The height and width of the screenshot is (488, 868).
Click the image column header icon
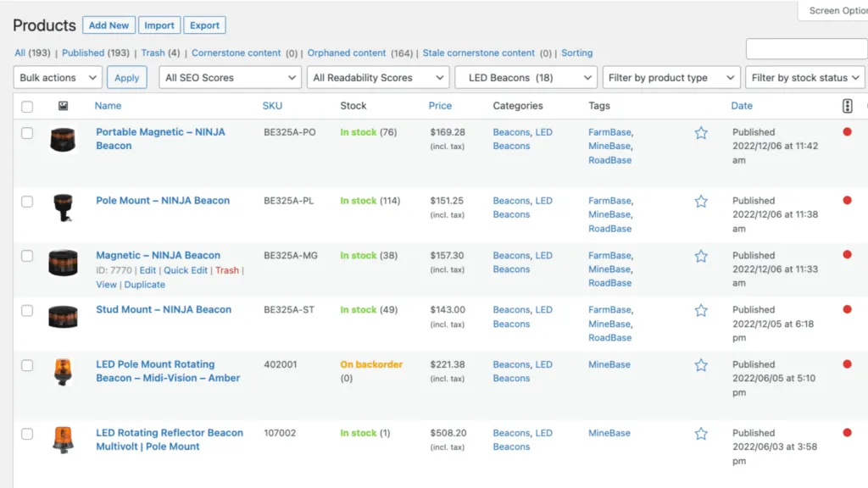[x=63, y=106]
